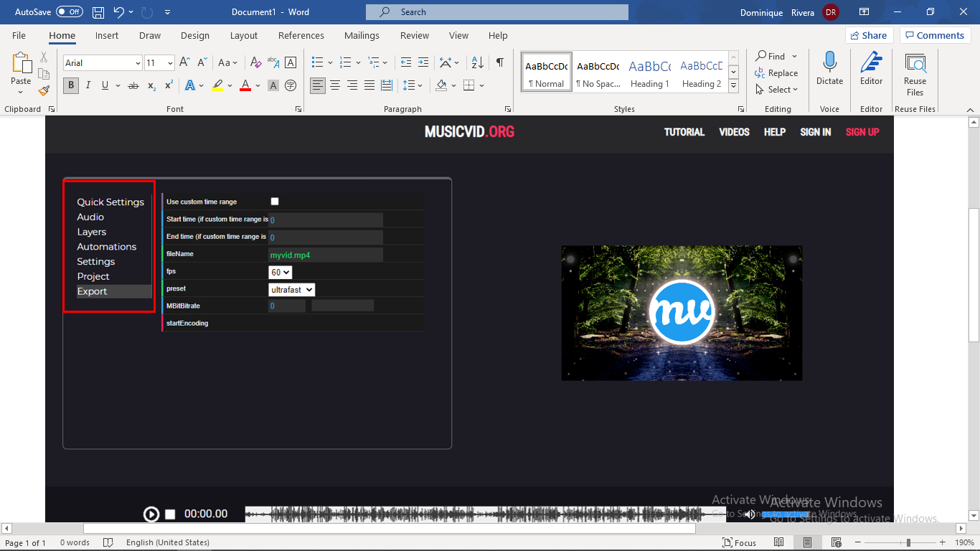The image size is (980, 551).
Task: Open the Arial font name dropdown
Action: point(103,63)
